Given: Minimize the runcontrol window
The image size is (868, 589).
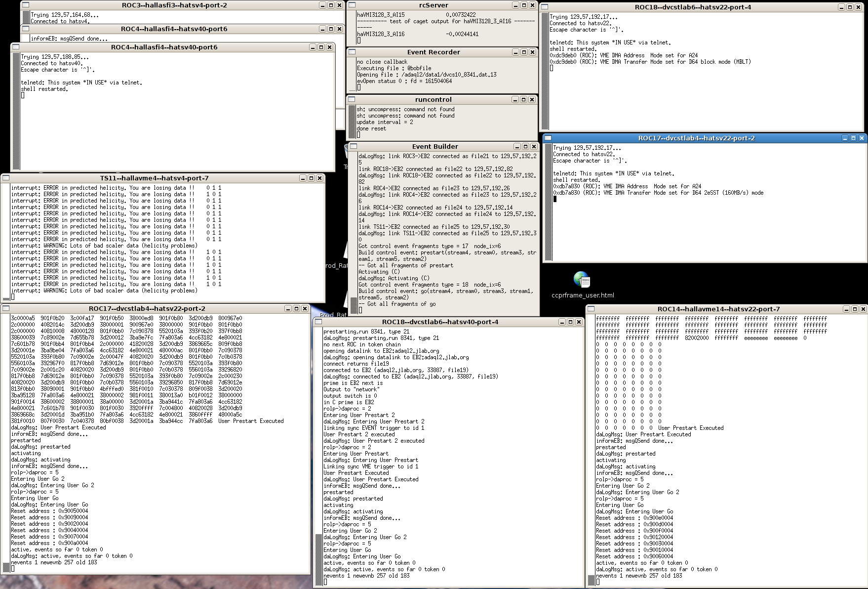Looking at the screenshot, I should click(515, 100).
